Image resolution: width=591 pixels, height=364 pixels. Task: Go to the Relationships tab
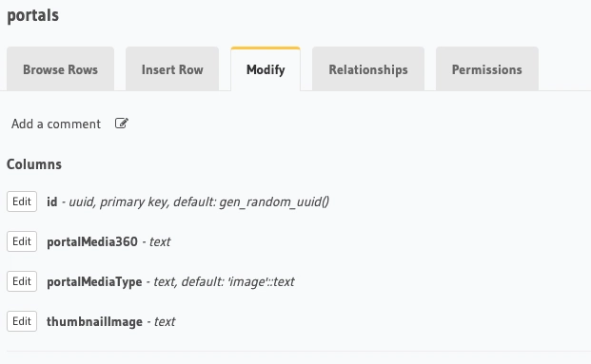coord(368,69)
